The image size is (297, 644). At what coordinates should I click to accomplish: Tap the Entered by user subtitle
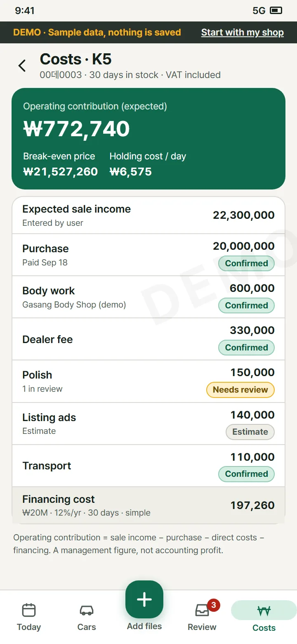(53, 223)
